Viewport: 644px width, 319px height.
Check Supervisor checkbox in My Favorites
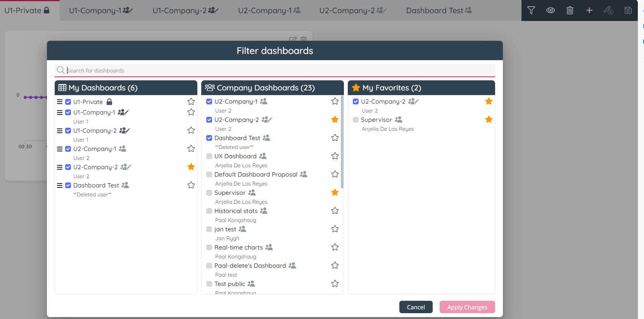pos(356,120)
